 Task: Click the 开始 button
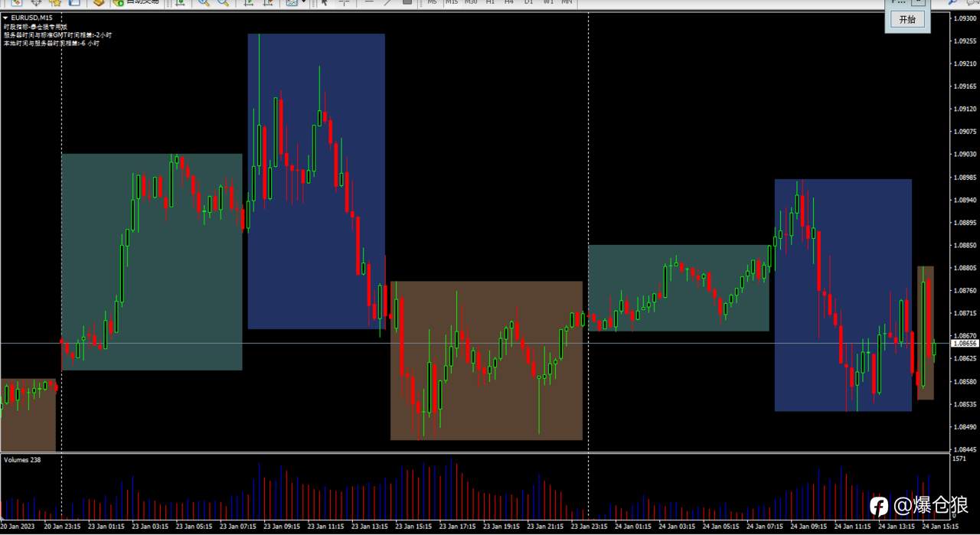[x=907, y=19]
